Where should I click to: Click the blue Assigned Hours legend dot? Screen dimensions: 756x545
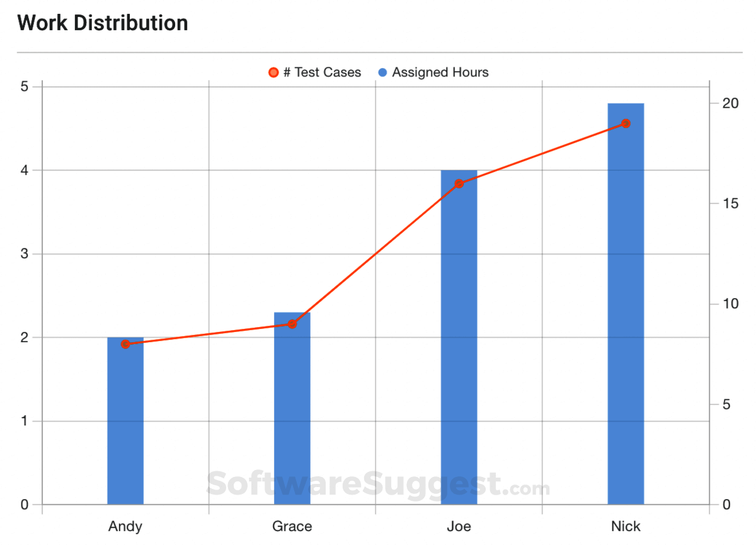click(x=382, y=72)
